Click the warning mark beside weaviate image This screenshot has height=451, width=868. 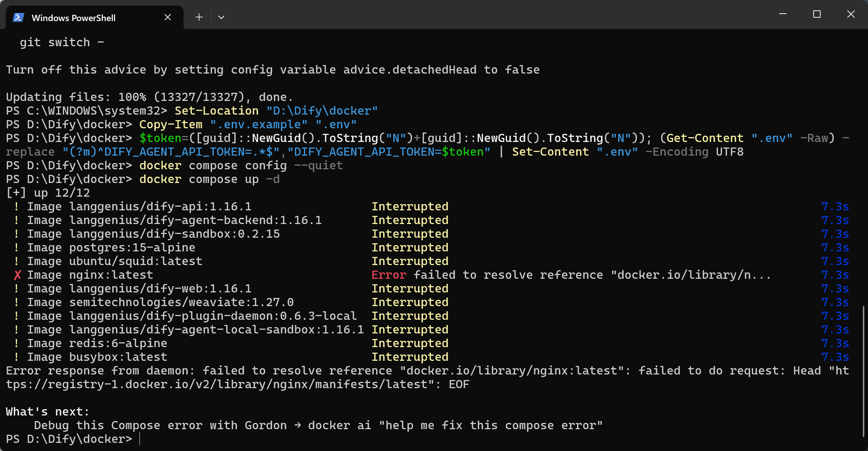(x=16, y=302)
